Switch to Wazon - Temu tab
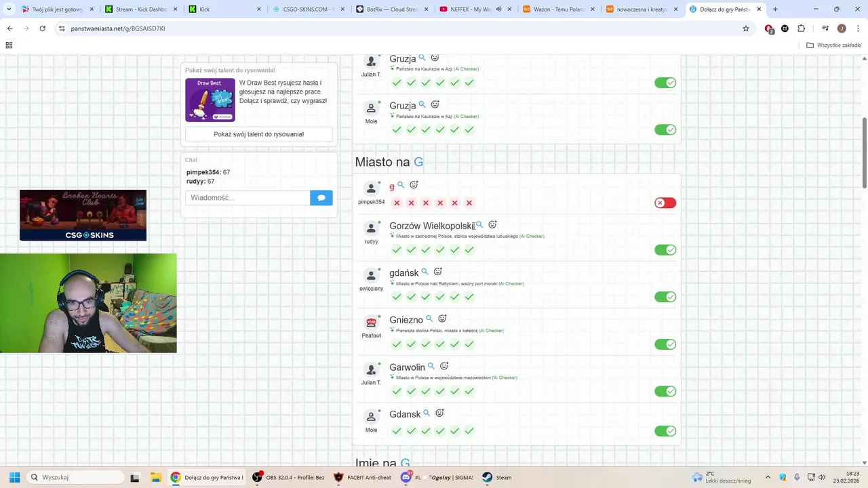868x488 pixels. click(560, 9)
